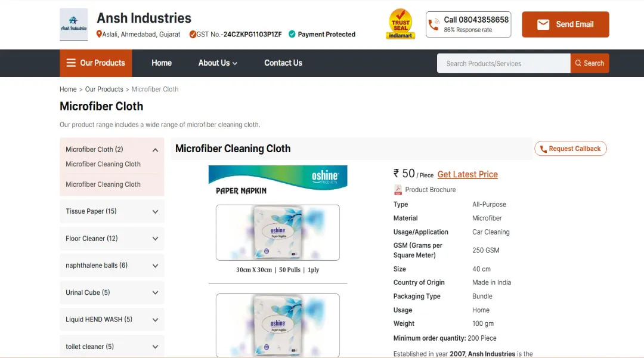
Task: Click the '40 cm' size value
Action: 481,269
